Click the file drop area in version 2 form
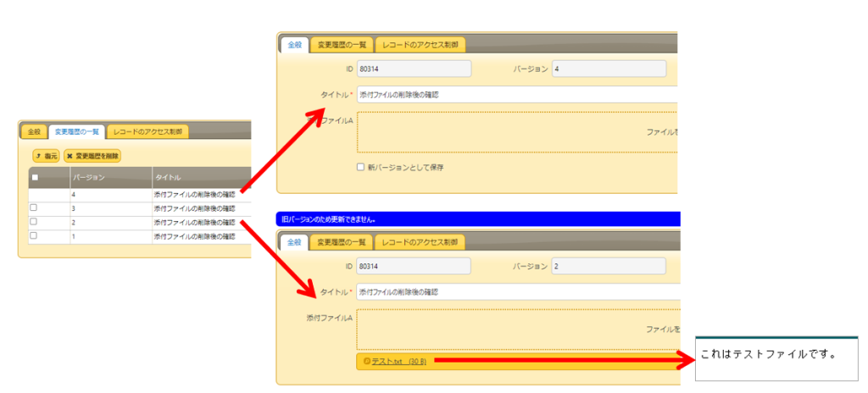 [x=518, y=329]
